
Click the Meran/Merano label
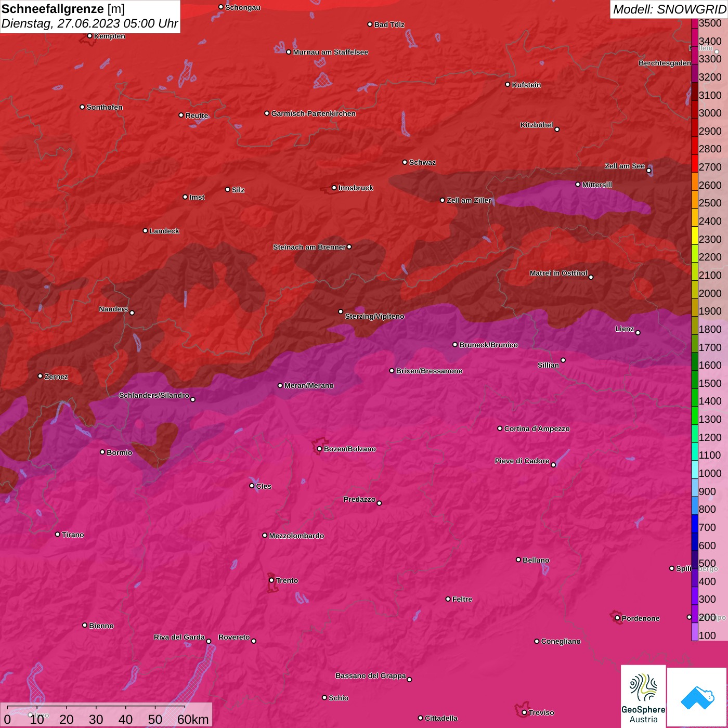pyautogui.click(x=309, y=385)
